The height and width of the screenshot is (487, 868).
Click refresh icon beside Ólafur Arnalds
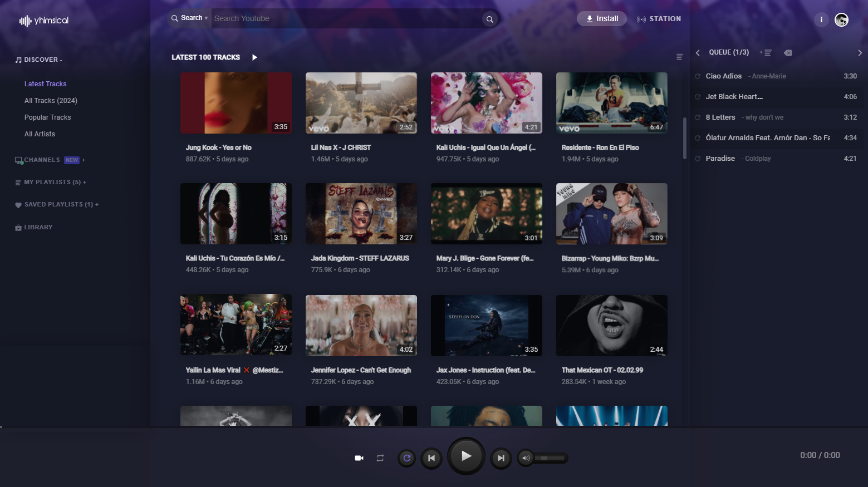click(698, 138)
